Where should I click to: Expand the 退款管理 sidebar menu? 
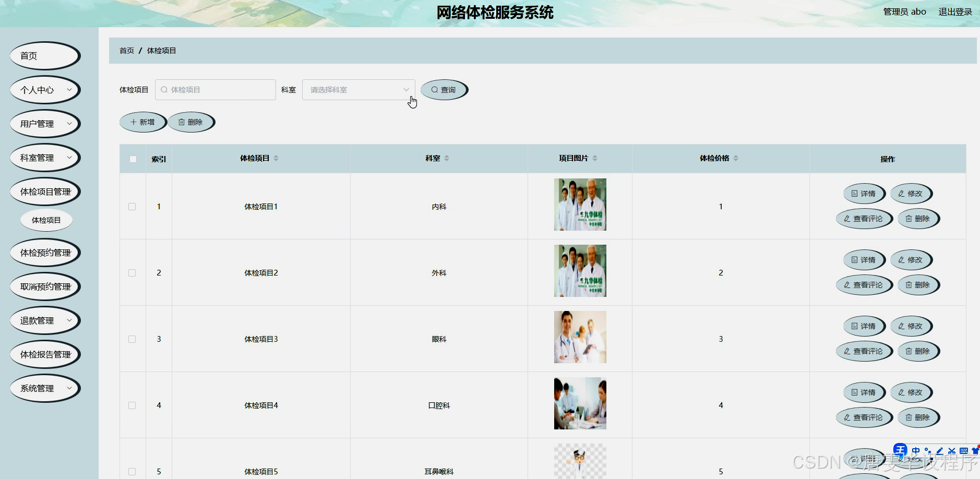point(45,320)
